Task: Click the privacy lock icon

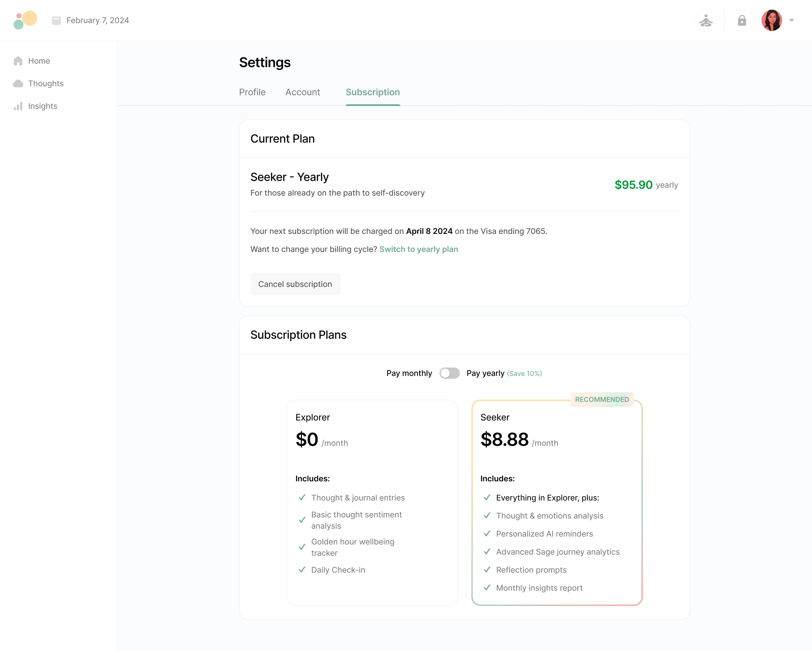Action: point(742,20)
